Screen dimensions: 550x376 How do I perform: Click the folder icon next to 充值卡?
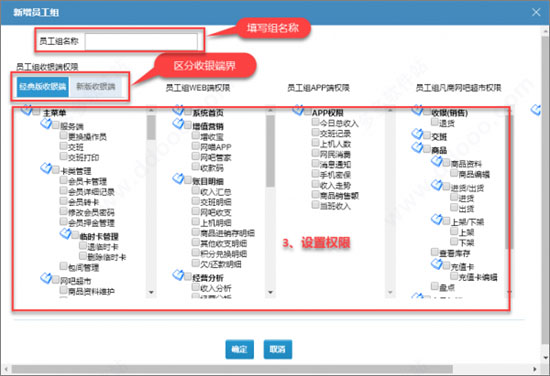point(437,264)
